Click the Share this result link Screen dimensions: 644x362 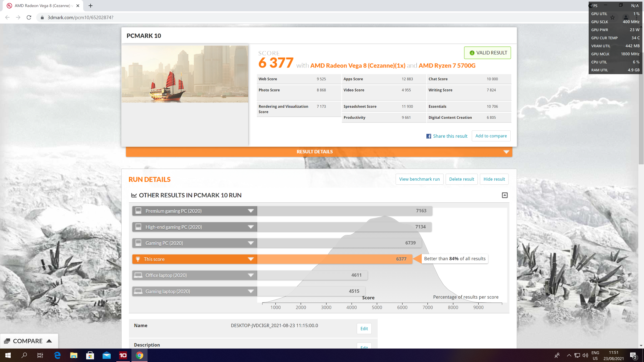(x=451, y=136)
